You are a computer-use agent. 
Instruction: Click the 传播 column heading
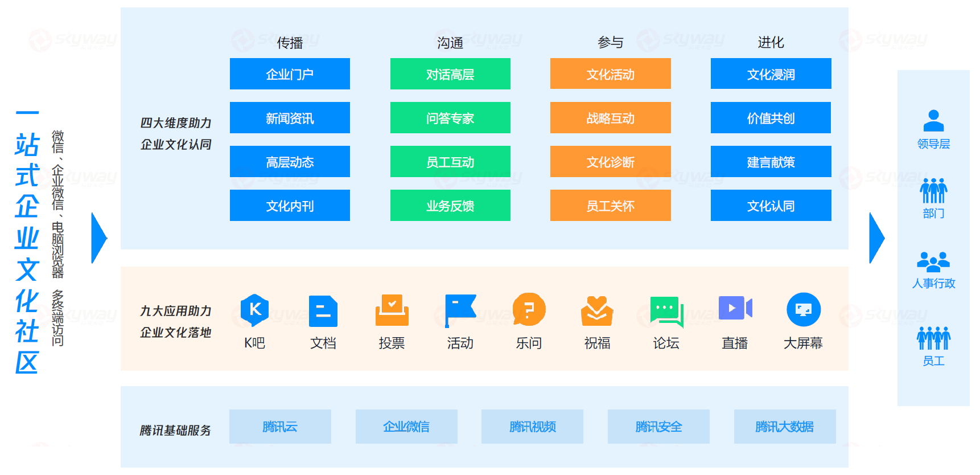click(x=290, y=43)
